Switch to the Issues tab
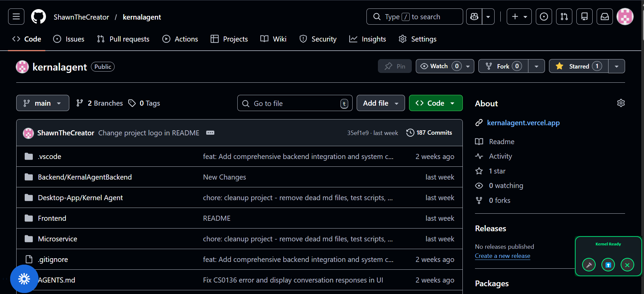Image resolution: width=644 pixels, height=294 pixels. [69, 39]
